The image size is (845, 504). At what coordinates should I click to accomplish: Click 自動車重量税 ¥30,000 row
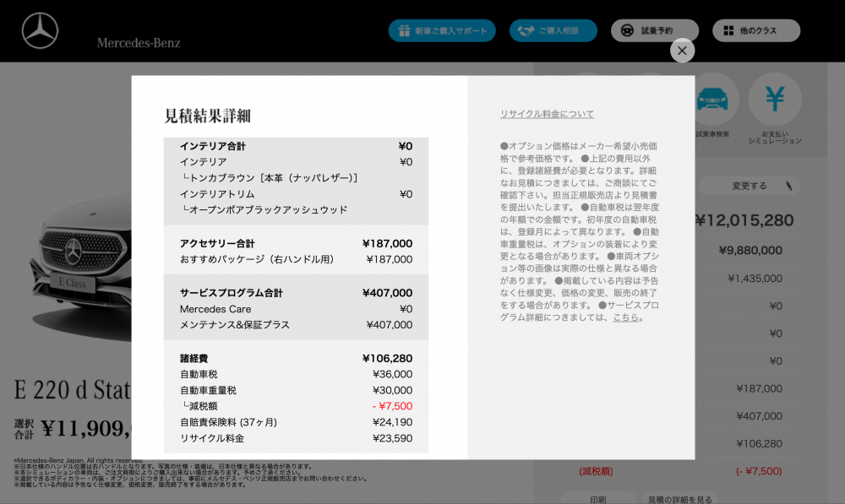click(296, 390)
